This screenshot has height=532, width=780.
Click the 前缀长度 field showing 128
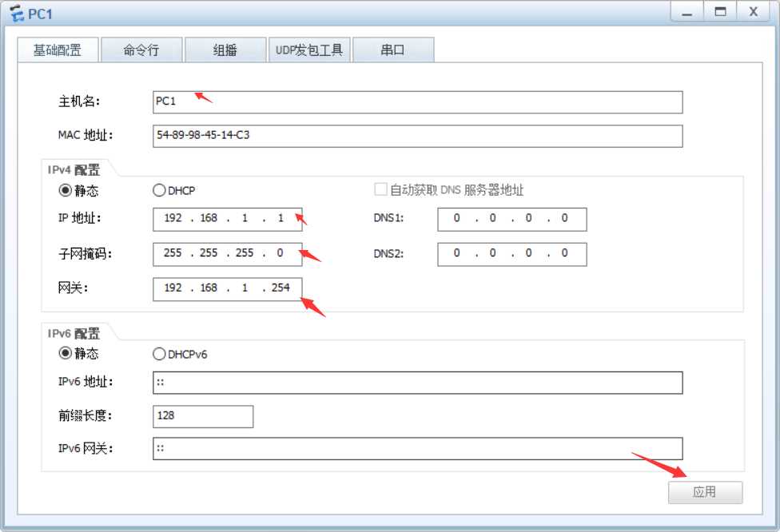coord(203,416)
